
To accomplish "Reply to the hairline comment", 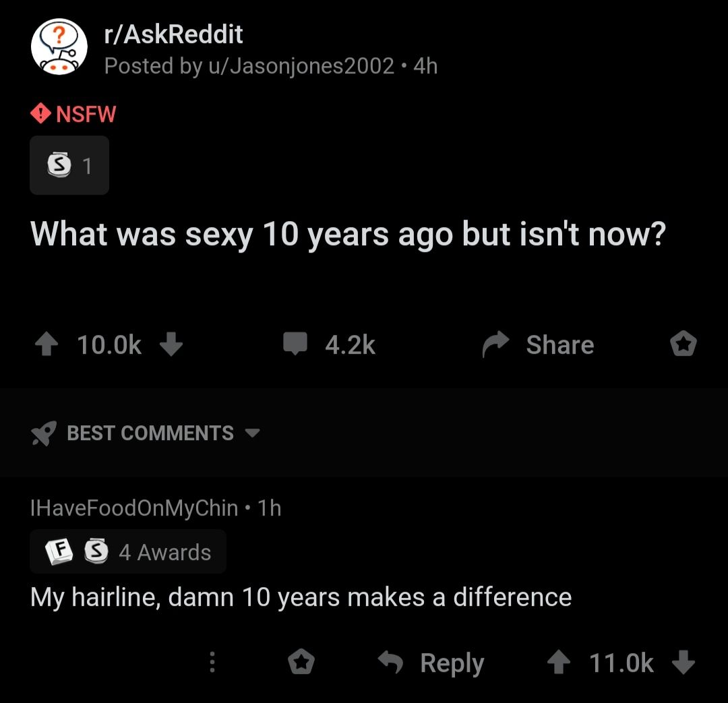I will tap(431, 663).
